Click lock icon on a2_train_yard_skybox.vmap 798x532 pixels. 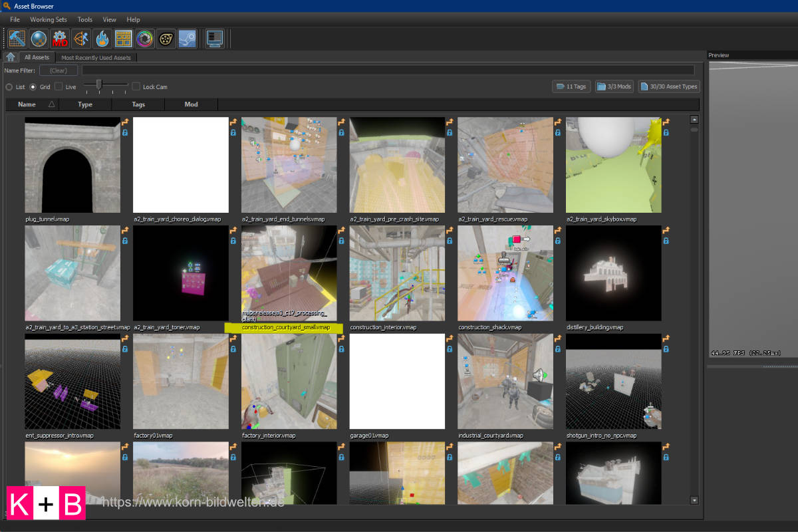click(666, 132)
